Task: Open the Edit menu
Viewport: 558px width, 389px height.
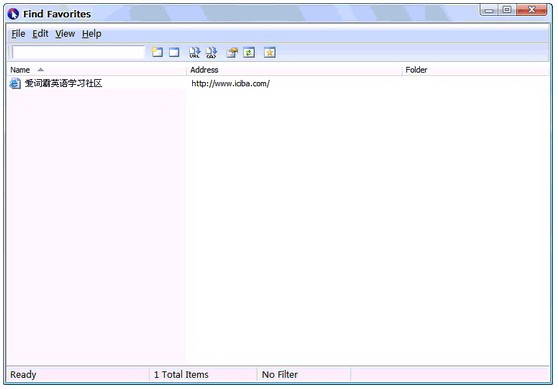Action: [x=40, y=34]
